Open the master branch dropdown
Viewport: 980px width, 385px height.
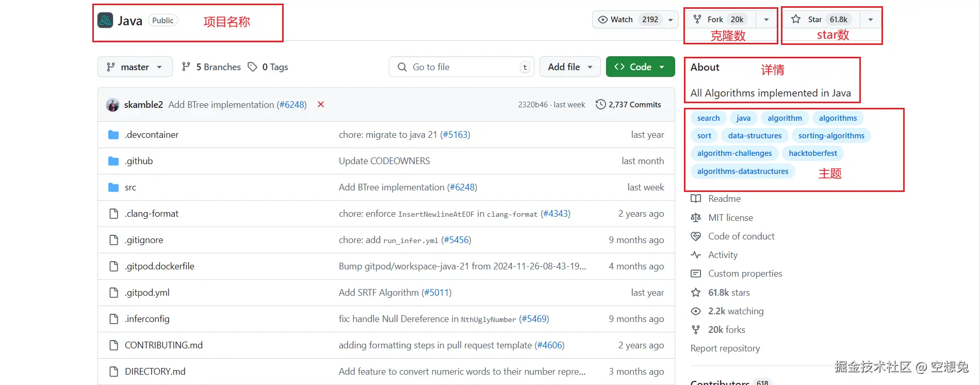[x=135, y=67]
